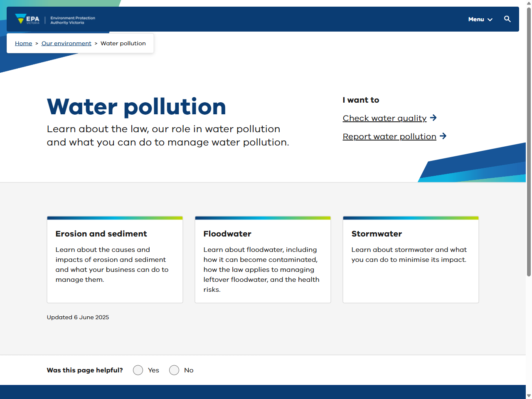Click the Updated 6 June 2025 text
This screenshot has height=399, width=532.
[x=78, y=317]
